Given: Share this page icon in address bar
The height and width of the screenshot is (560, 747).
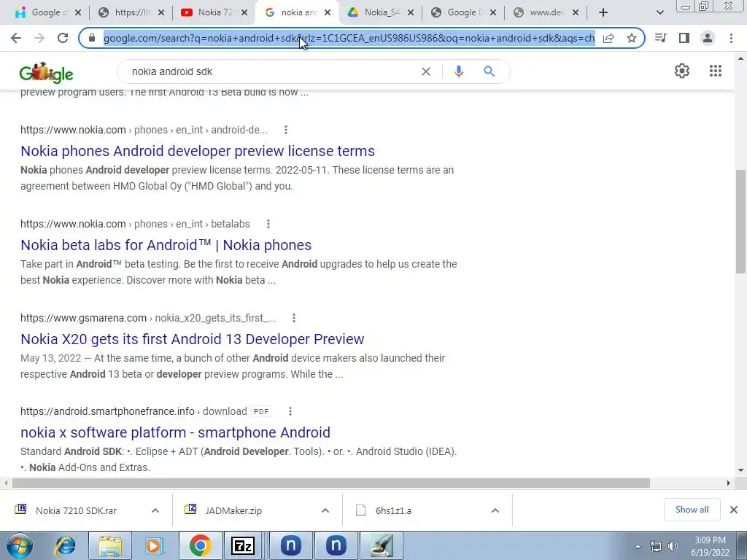Looking at the screenshot, I should [x=608, y=38].
